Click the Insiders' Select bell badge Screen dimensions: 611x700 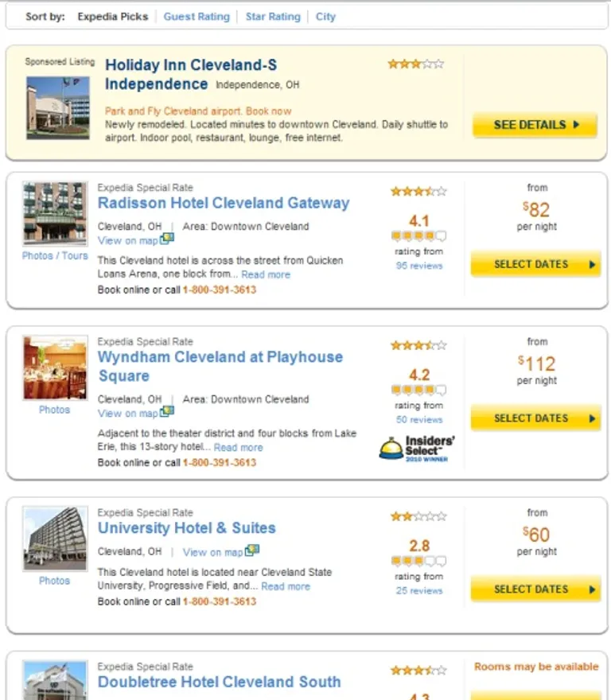tap(417, 449)
